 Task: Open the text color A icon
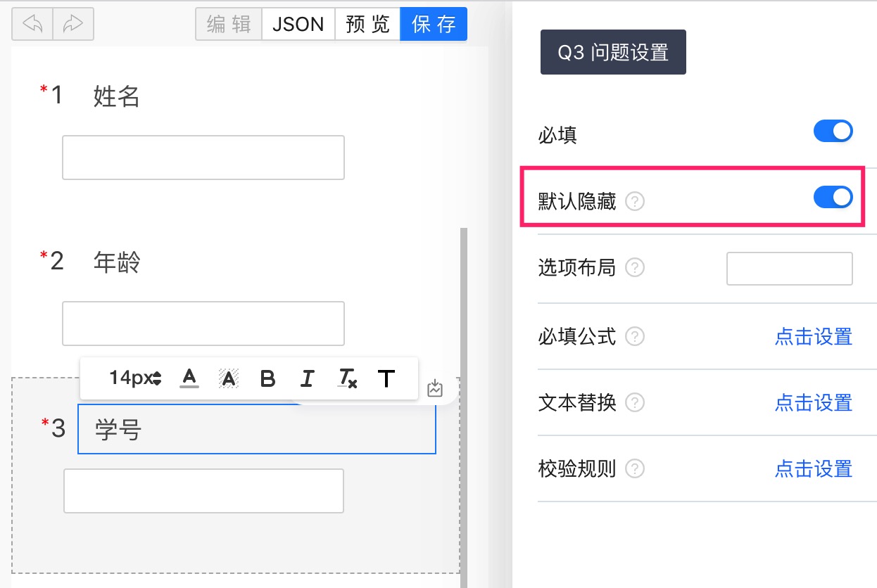point(189,378)
